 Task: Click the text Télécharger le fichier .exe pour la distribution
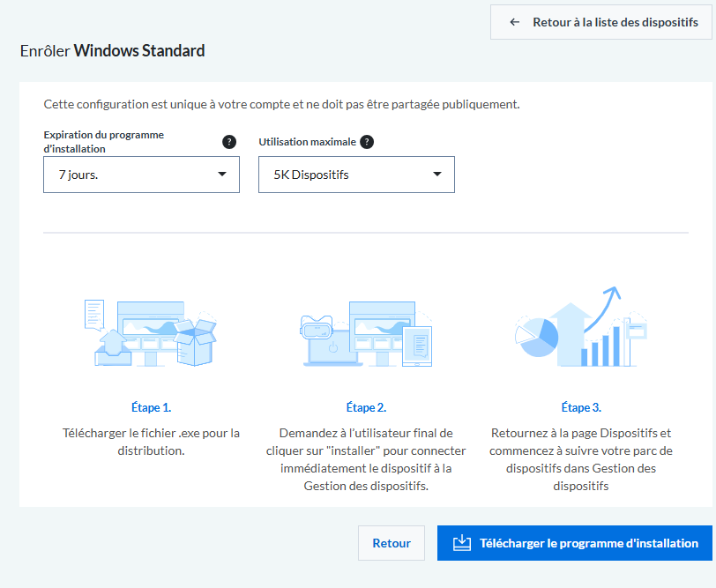(x=151, y=442)
